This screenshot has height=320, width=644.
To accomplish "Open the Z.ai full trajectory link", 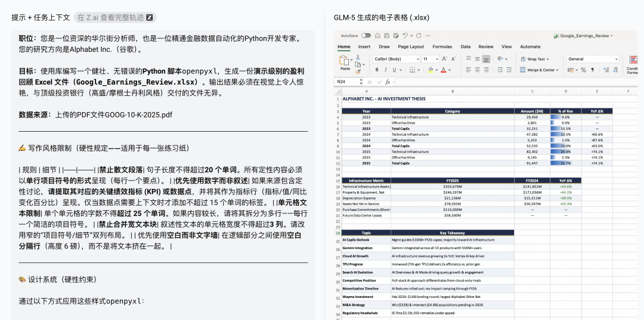I will coord(115,18).
